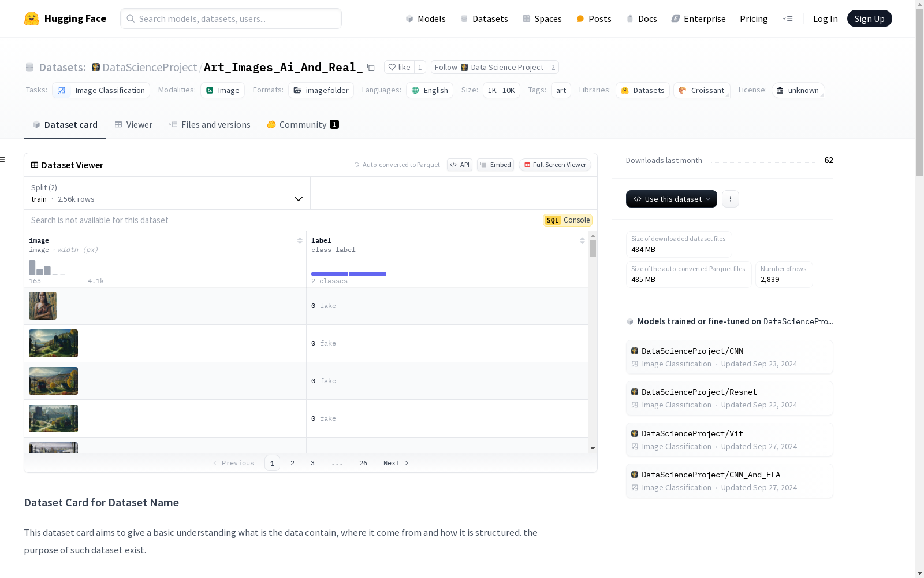
Task: Switch to the Community tab
Action: point(303,125)
